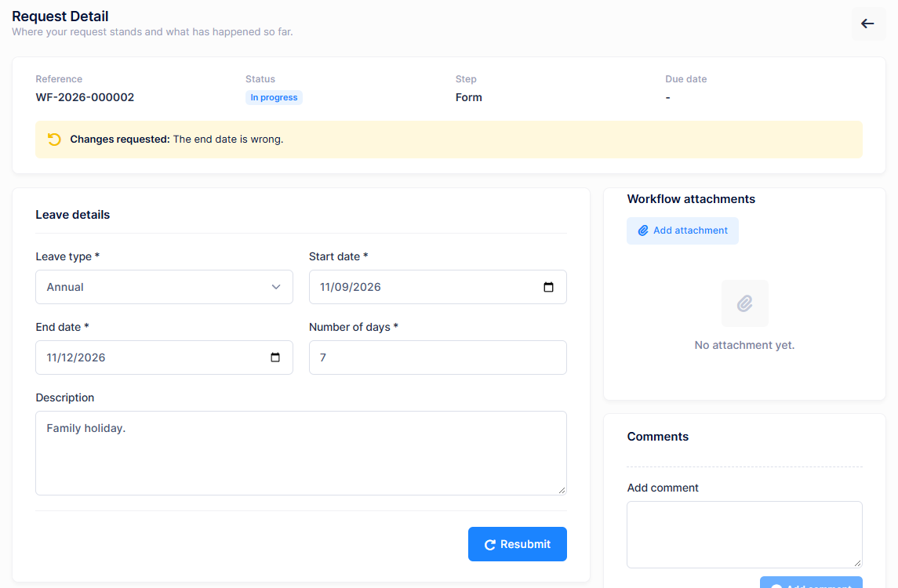Focus the End date field 11/12/2026
The width and height of the screenshot is (898, 588).
pyautogui.click(x=164, y=358)
